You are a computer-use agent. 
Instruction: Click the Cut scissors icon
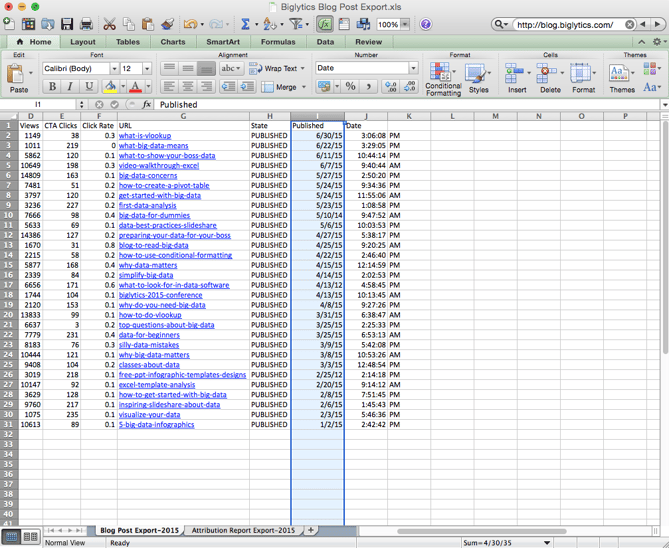pos(110,24)
